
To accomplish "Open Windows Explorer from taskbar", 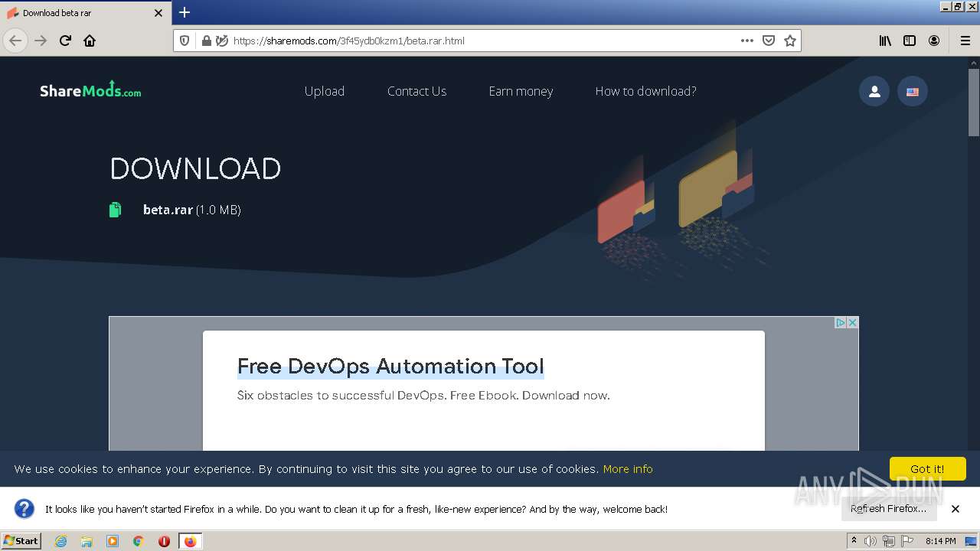I will [x=87, y=541].
